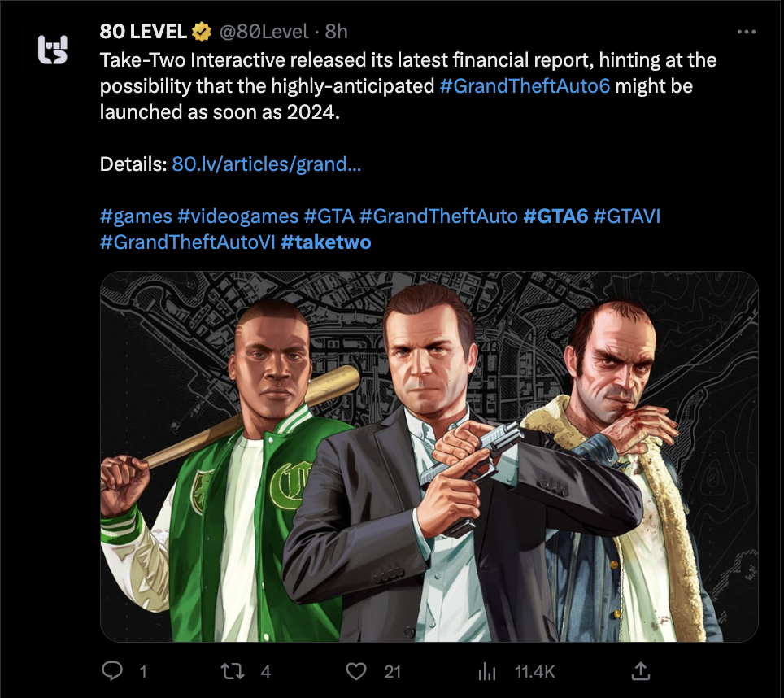This screenshot has height=698, width=784.
Task: Like the tweet with heart icon
Action: (355, 671)
